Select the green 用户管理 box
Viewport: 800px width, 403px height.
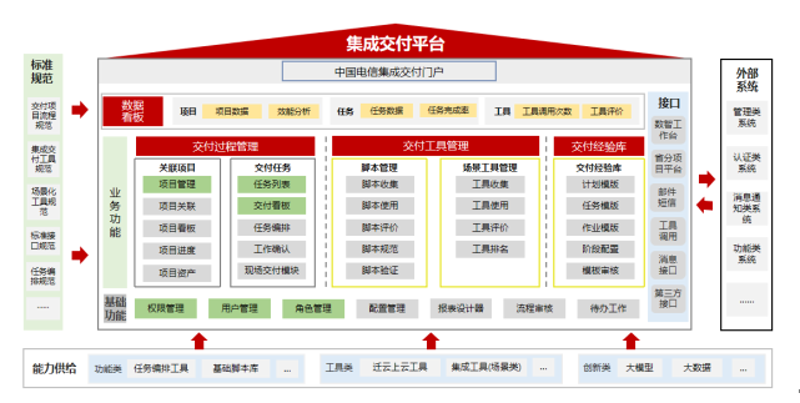click(239, 309)
